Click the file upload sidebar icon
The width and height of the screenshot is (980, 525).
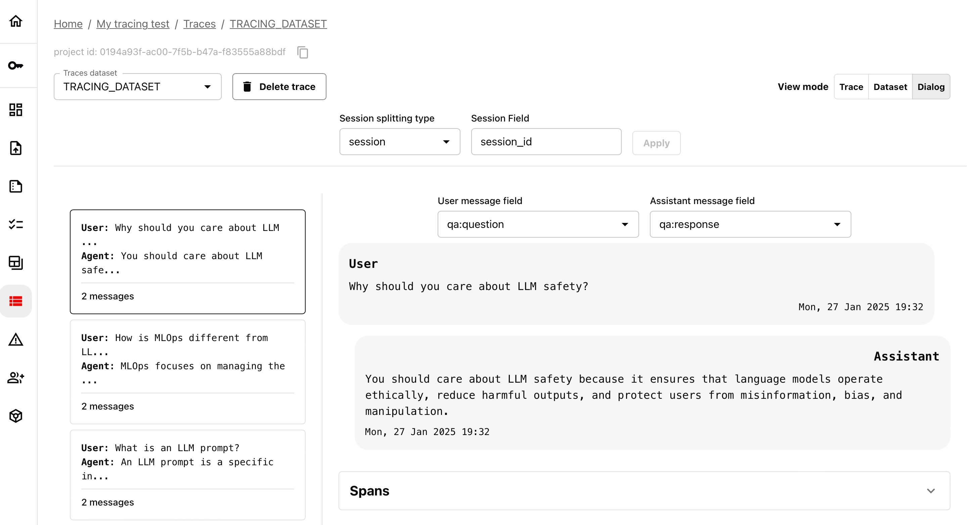(15, 148)
